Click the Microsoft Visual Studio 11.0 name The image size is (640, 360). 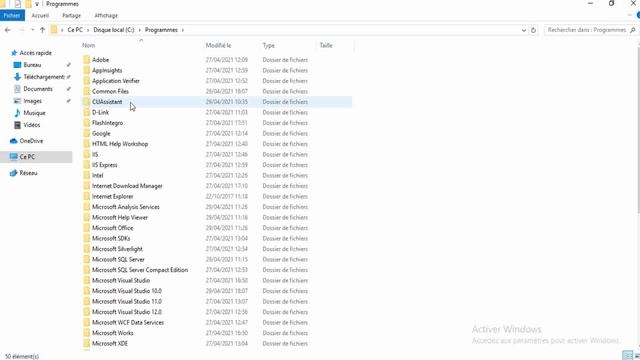click(x=127, y=302)
